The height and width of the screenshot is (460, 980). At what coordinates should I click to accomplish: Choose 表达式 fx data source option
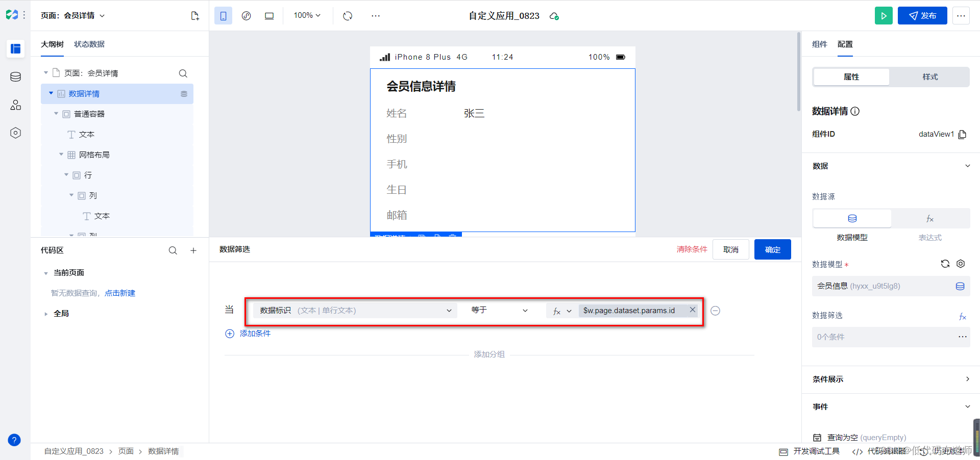coord(930,219)
